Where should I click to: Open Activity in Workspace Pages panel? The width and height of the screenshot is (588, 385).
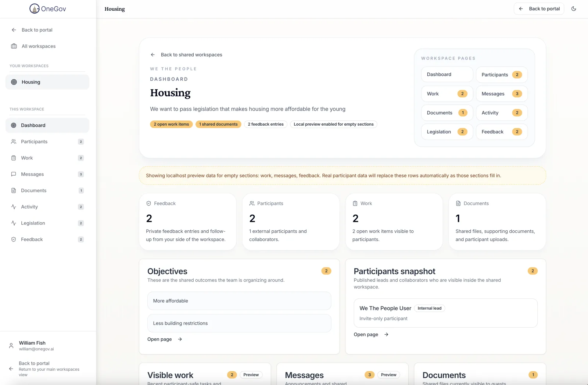(x=502, y=113)
